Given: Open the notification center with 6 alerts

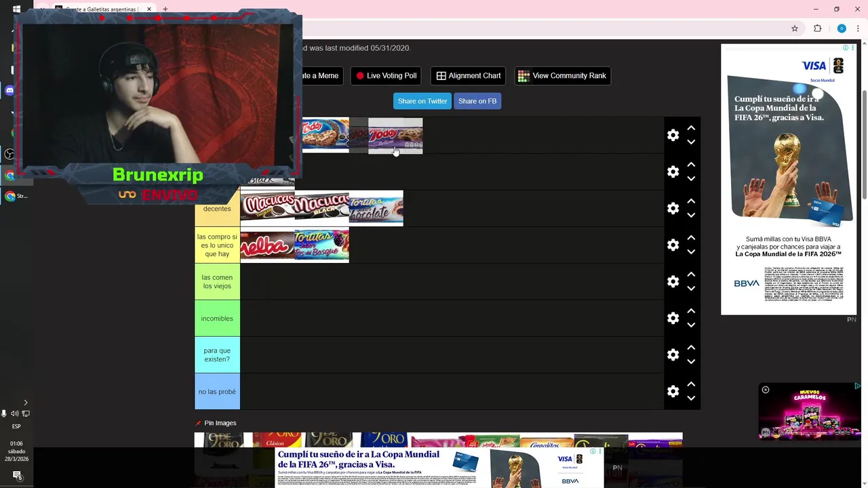Looking at the screenshot, I should click(17, 476).
